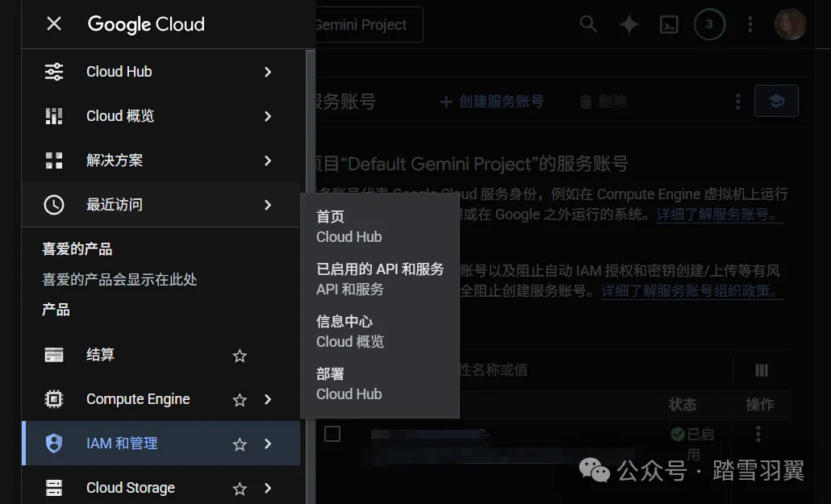Screen dimensions: 831x504
Task: Click the Cloud Hub sliders icon
Action: coord(54,72)
